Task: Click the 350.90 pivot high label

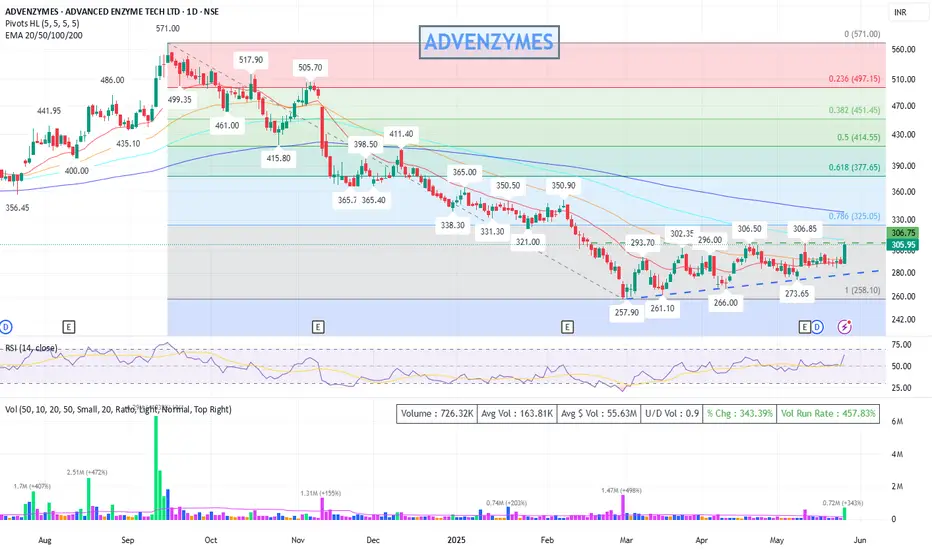Action: click(x=563, y=186)
